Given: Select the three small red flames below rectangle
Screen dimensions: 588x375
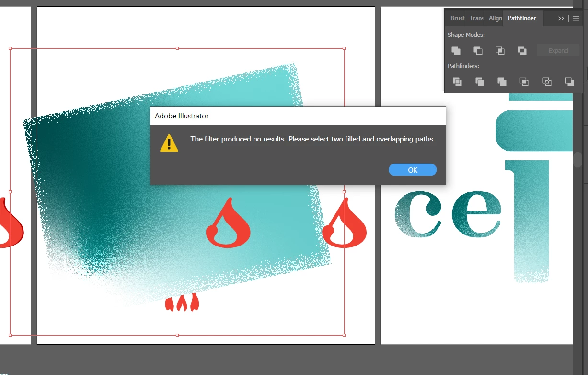Looking at the screenshot, I should click(x=182, y=303).
